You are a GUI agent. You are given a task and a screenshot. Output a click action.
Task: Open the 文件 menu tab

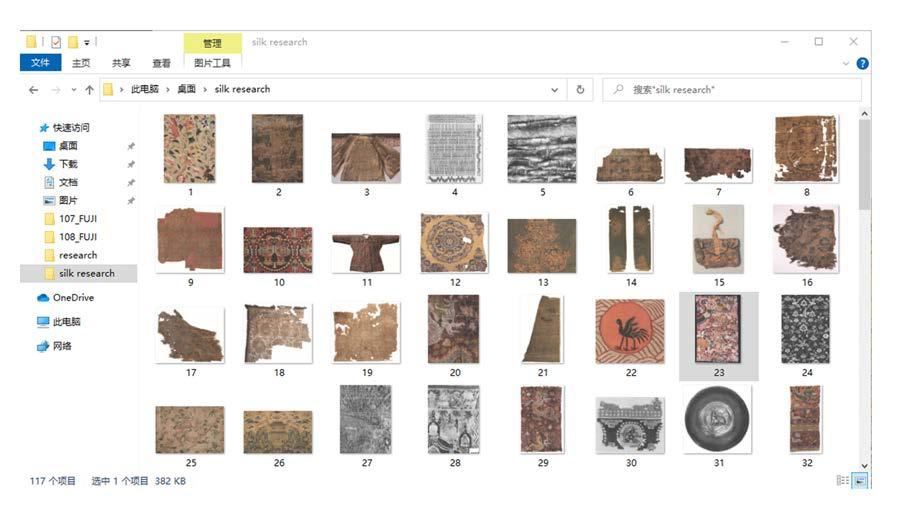coord(40,62)
